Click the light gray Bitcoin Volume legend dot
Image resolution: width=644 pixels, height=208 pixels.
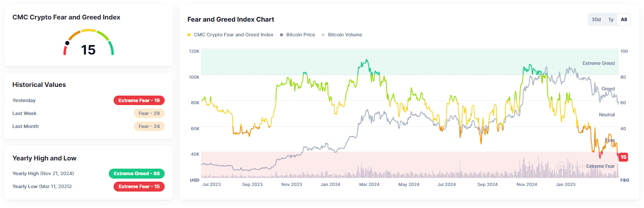pyautogui.click(x=323, y=35)
